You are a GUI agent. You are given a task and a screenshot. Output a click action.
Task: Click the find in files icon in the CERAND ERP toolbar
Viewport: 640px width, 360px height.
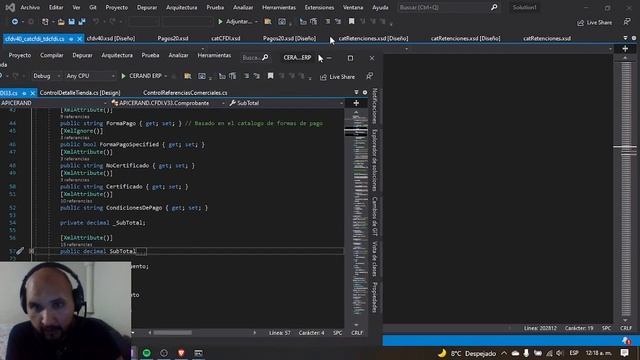(188, 76)
